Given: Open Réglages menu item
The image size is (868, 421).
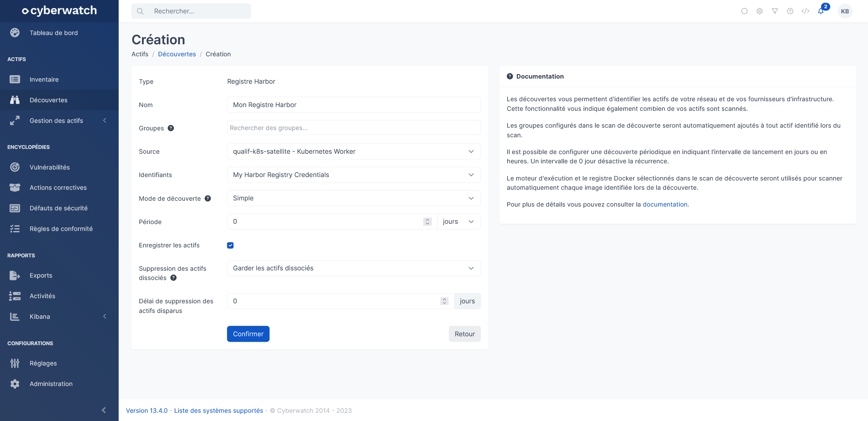Looking at the screenshot, I should click(59, 363).
